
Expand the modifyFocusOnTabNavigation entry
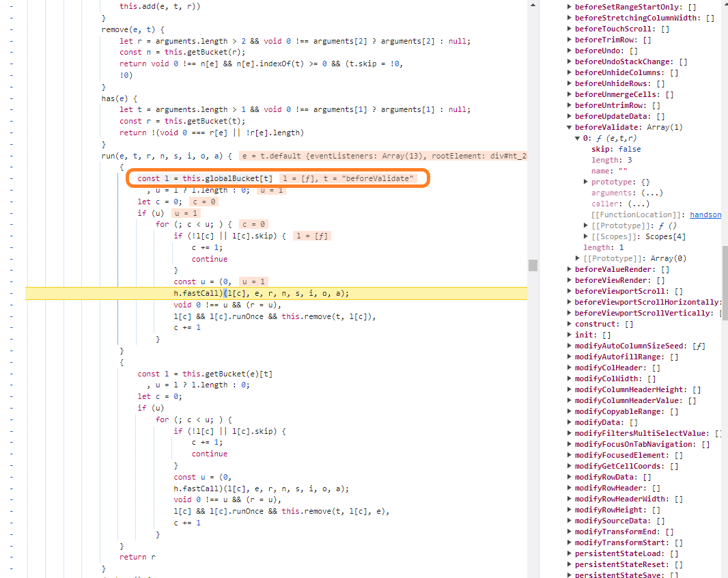569,444
